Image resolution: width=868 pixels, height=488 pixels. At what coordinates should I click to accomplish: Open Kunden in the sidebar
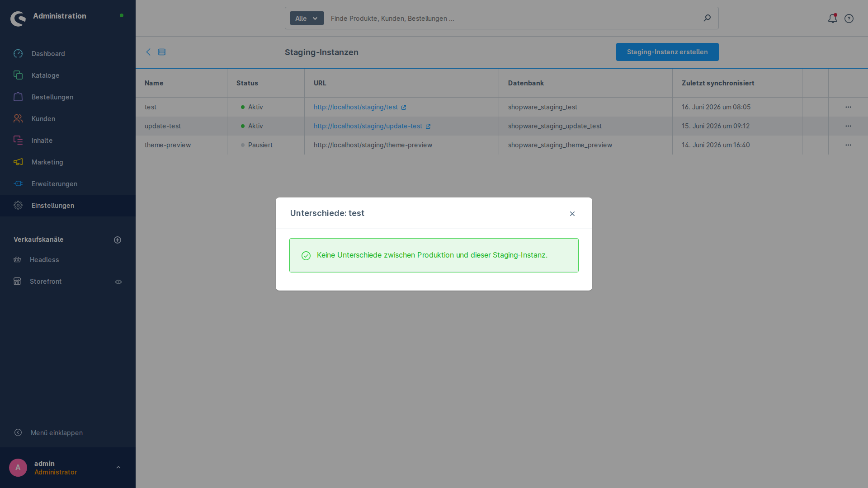[x=68, y=119]
